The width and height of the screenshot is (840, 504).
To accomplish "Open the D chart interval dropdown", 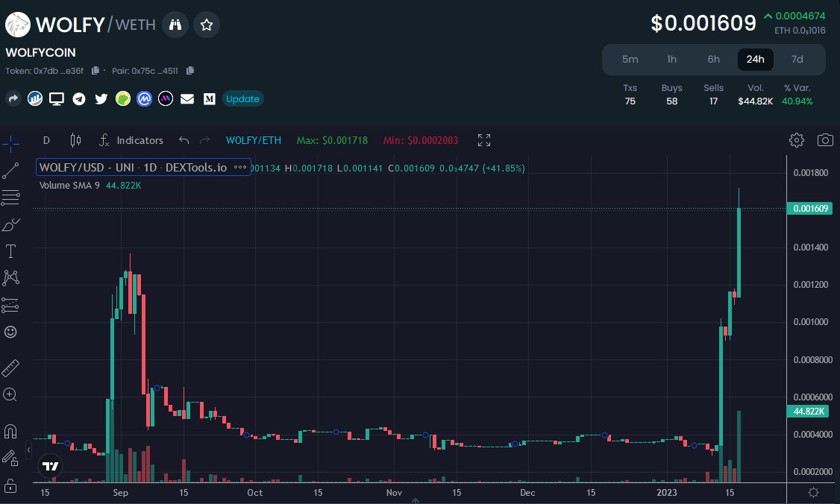I will coord(46,140).
